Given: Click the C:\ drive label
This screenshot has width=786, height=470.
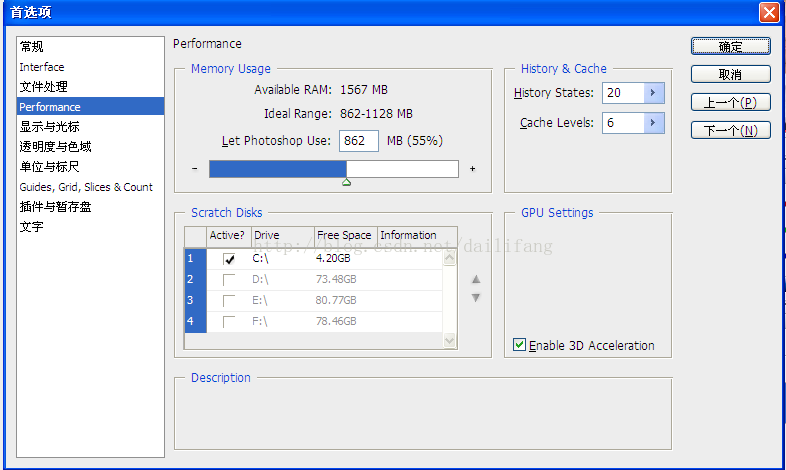Looking at the screenshot, I should point(260,259).
